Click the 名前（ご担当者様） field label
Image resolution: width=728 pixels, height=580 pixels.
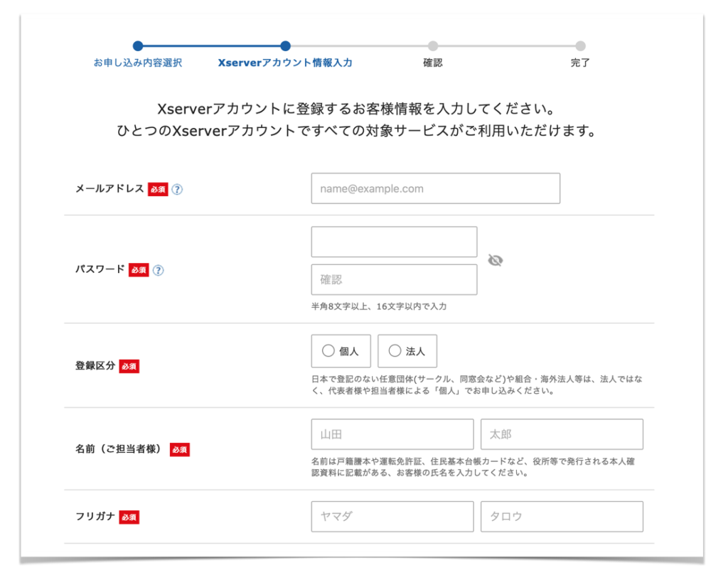click(x=120, y=449)
